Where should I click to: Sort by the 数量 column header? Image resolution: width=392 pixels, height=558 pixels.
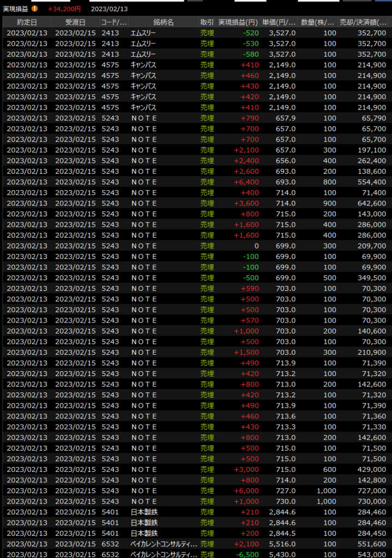318,22
